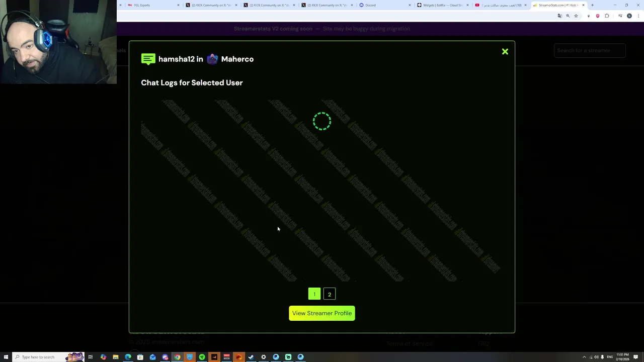Open Microsoft Edge from the taskbar
The height and width of the screenshot is (362, 644).
click(128, 357)
